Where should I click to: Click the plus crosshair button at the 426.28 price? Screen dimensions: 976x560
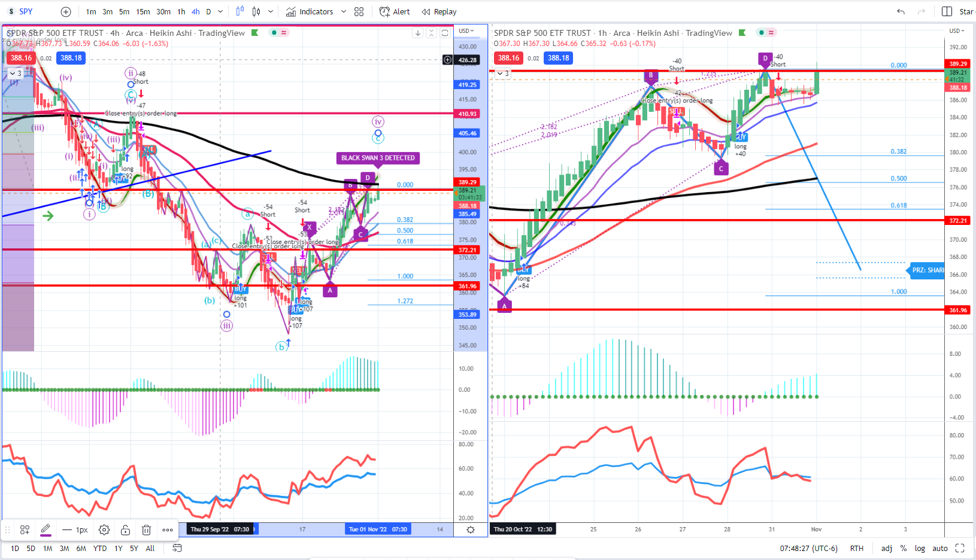(x=447, y=60)
